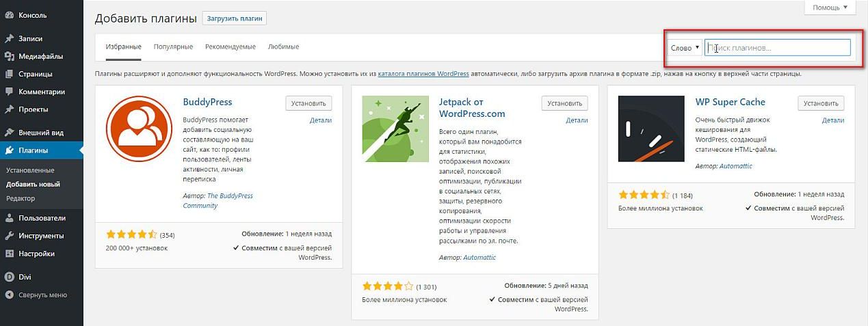Open details link for WP Super Cache

click(832, 120)
